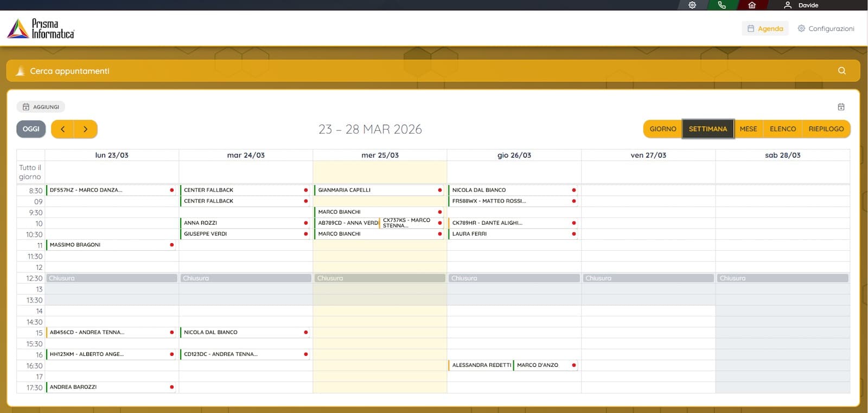The height and width of the screenshot is (413, 868).
Task: Select the Mese view
Action: click(x=748, y=129)
